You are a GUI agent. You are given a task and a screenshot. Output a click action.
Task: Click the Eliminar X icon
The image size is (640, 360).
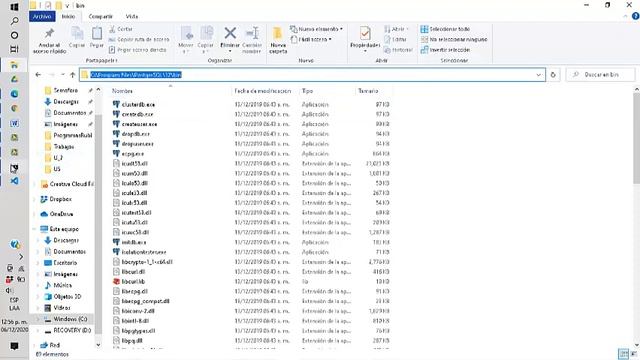pos(230,33)
